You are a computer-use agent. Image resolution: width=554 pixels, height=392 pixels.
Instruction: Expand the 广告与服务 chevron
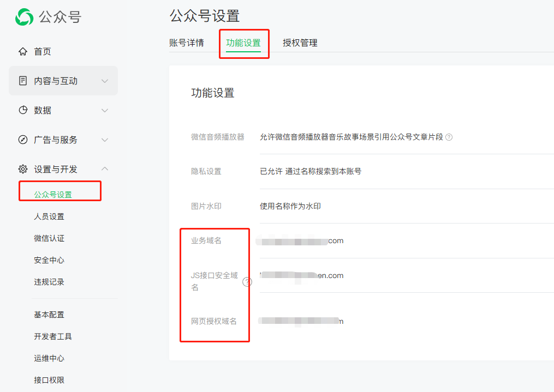coord(105,140)
